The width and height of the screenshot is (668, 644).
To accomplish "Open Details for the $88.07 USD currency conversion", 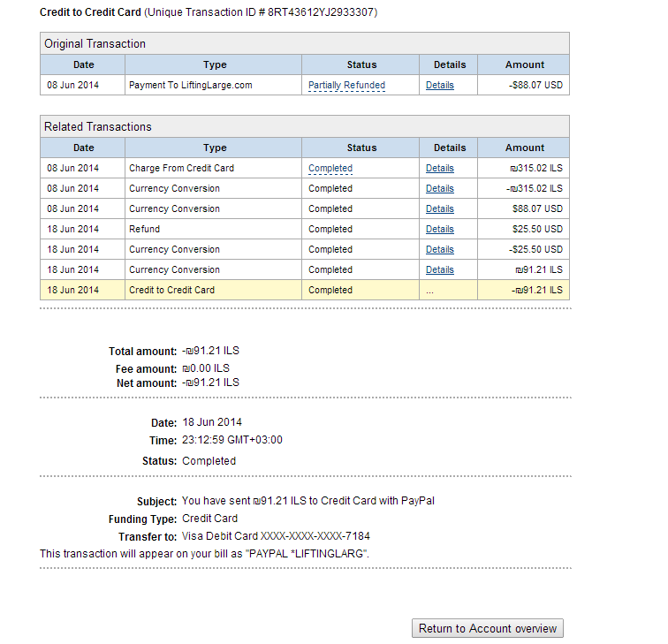I will click(x=440, y=209).
